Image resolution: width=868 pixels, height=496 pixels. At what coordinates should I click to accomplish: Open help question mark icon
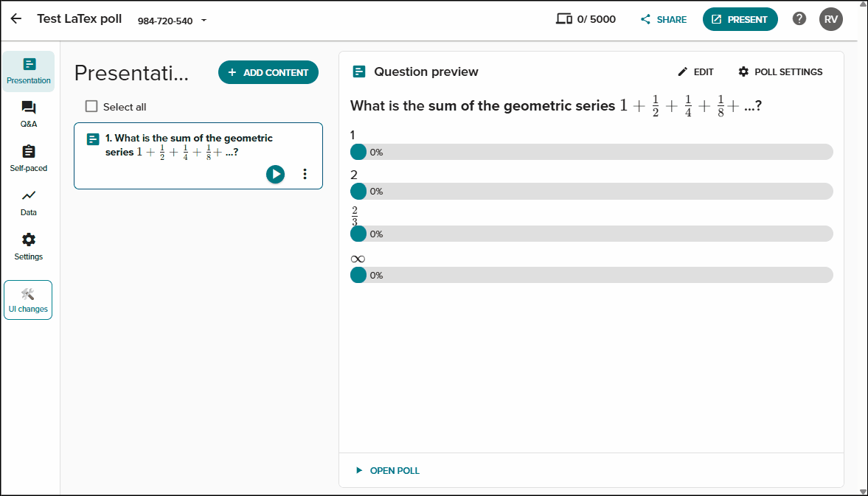799,19
